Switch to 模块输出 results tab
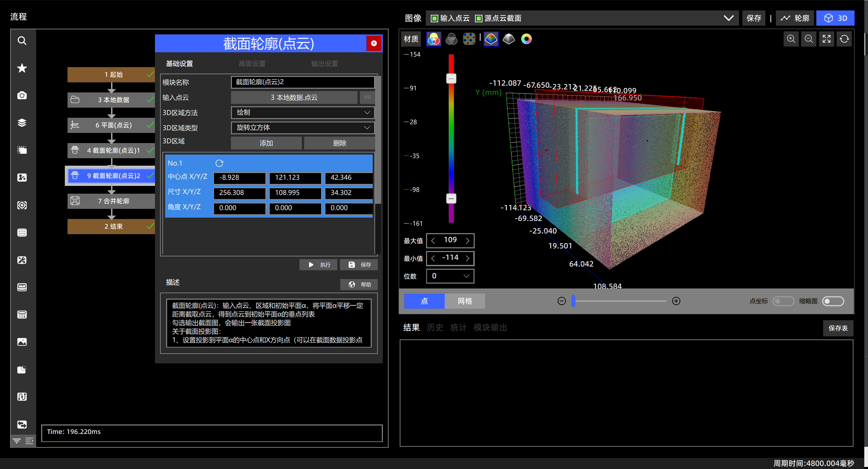The height and width of the screenshot is (469, 868). pyautogui.click(x=490, y=328)
